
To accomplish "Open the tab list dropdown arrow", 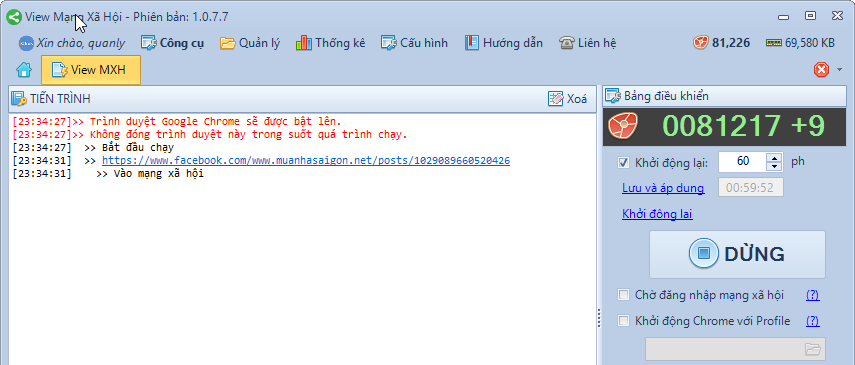I will 840,70.
